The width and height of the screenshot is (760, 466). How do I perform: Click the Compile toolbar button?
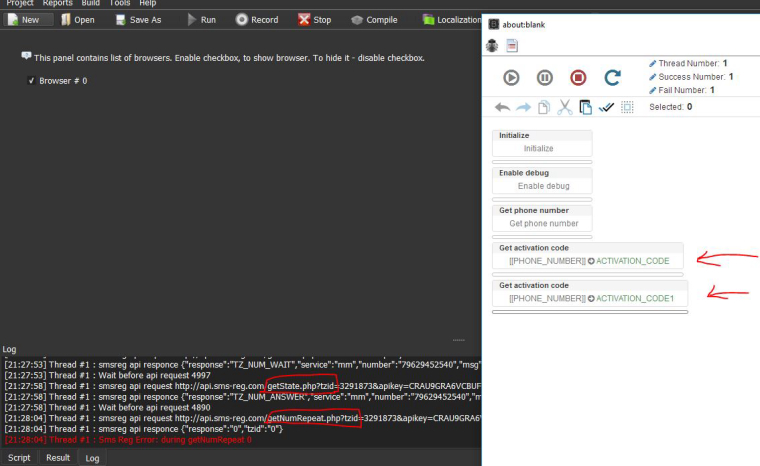tap(373, 19)
